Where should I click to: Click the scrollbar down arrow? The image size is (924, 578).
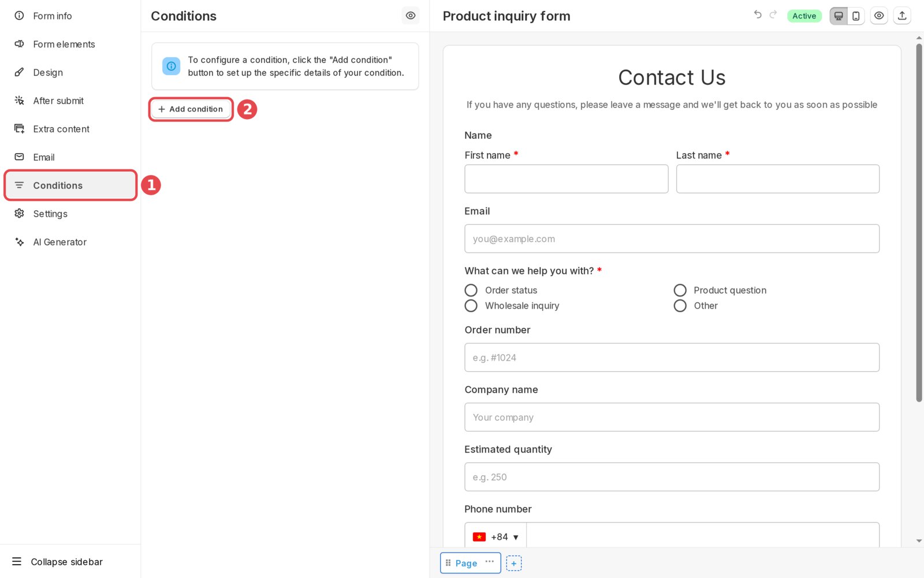tap(919, 542)
